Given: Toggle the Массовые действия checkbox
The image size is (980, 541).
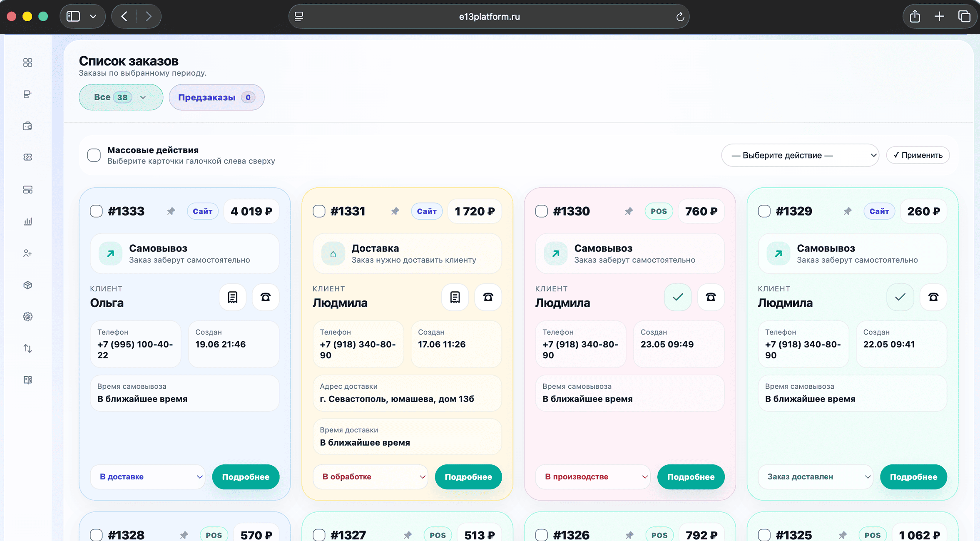Looking at the screenshot, I should point(94,155).
